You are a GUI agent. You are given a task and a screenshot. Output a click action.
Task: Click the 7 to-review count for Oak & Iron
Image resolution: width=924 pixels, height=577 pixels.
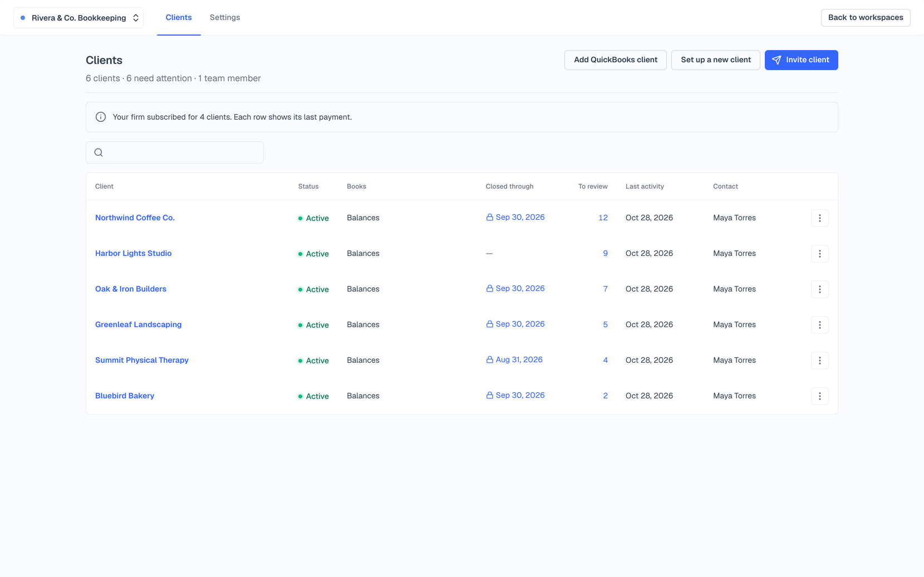[x=605, y=289]
